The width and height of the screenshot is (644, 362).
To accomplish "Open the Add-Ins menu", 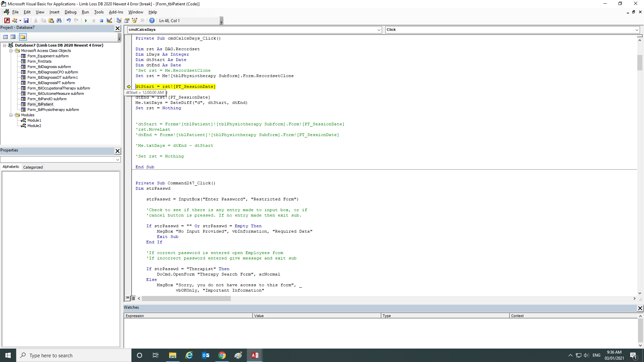I will tap(116, 12).
